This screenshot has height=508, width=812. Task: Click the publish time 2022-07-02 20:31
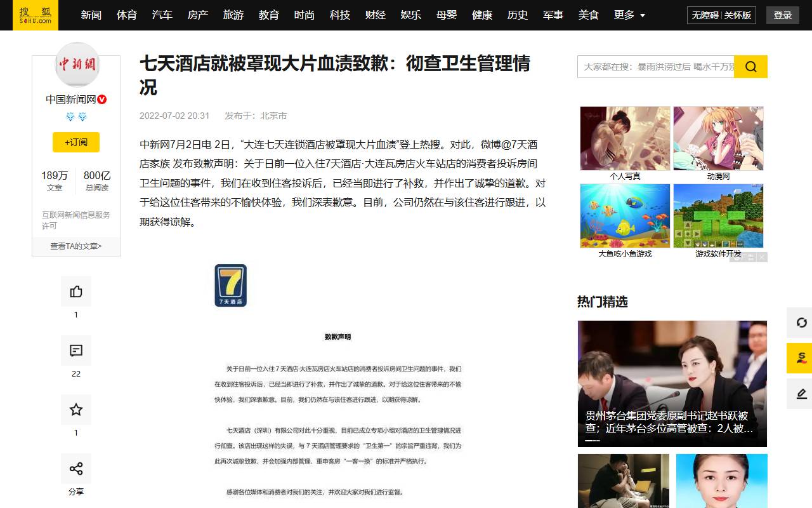174,116
